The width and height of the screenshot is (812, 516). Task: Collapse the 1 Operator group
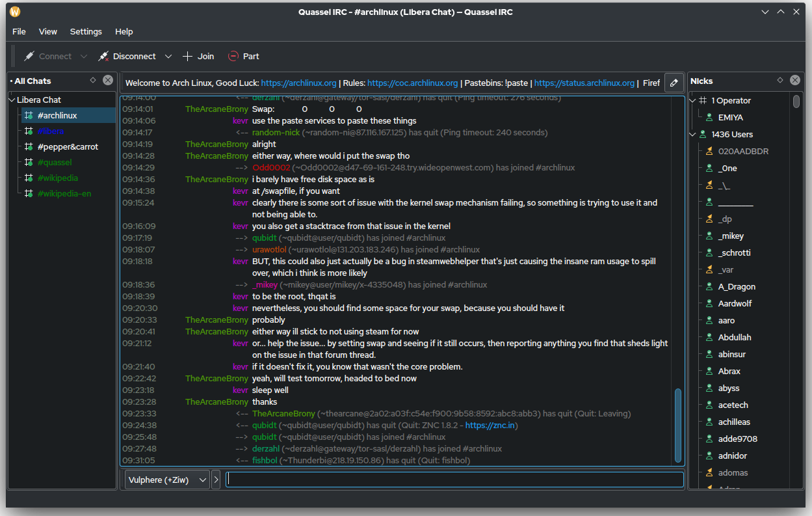point(692,101)
